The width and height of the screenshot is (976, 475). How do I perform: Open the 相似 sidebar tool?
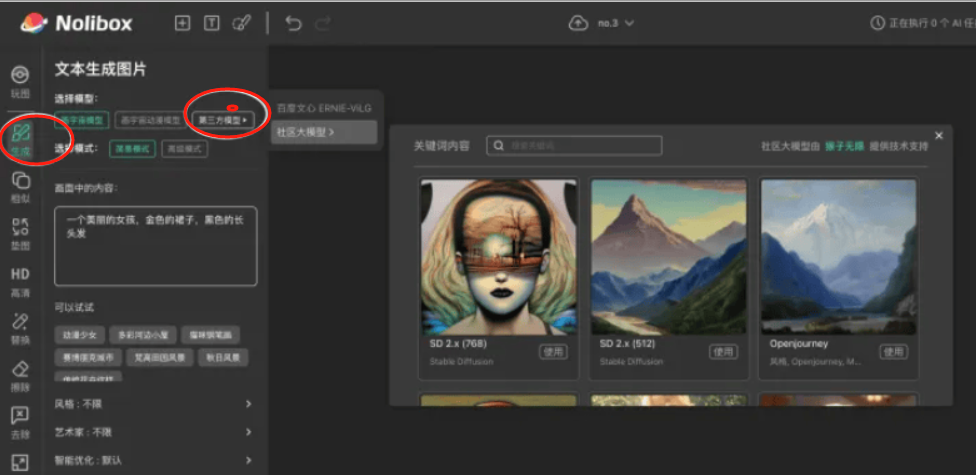click(x=21, y=187)
